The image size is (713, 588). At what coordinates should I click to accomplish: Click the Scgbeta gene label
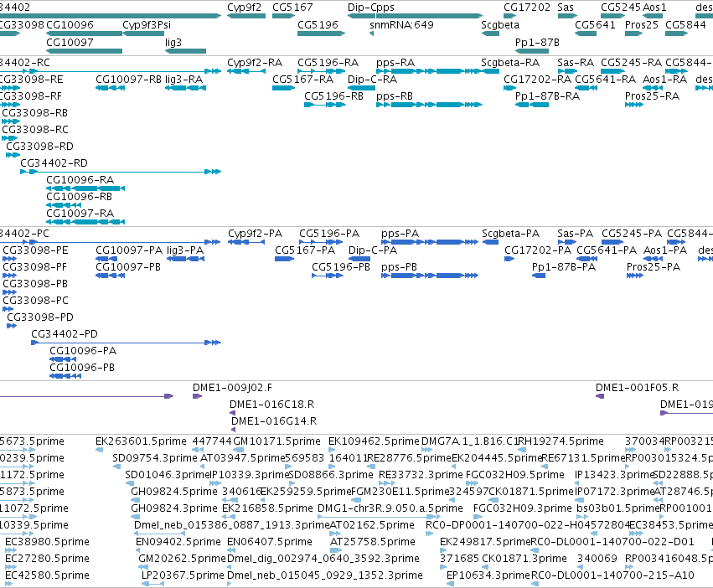pyautogui.click(x=499, y=24)
